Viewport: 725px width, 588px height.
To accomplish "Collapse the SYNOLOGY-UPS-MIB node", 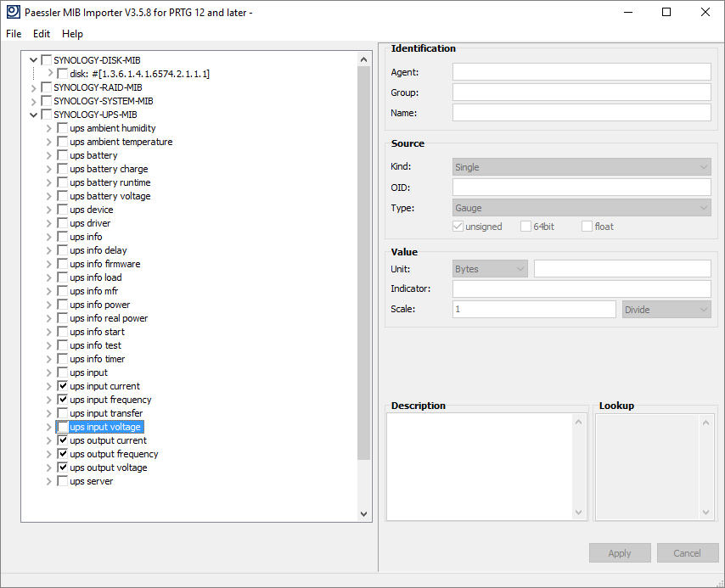I will (x=33, y=115).
